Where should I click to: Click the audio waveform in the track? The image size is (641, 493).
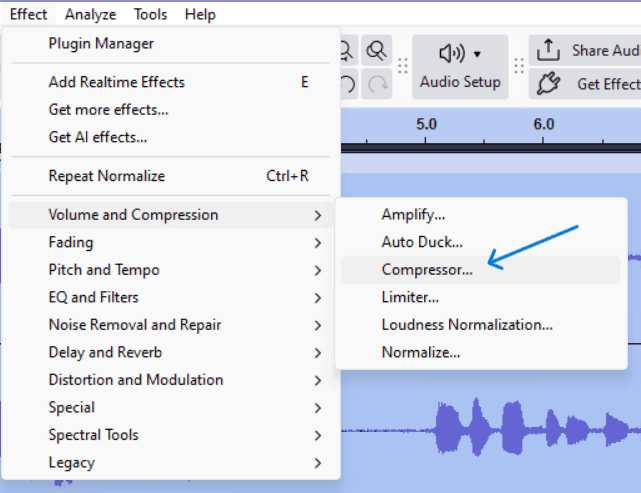tap(531, 427)
